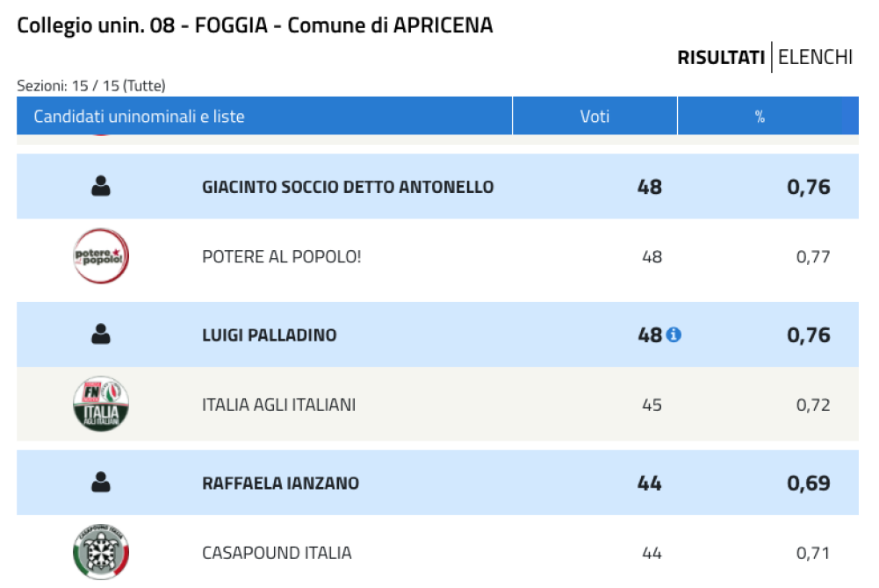Select candidate Luigi Palladino name
Image resolution: width=879 pixels, height=588 pixels.
pos(269,335)
